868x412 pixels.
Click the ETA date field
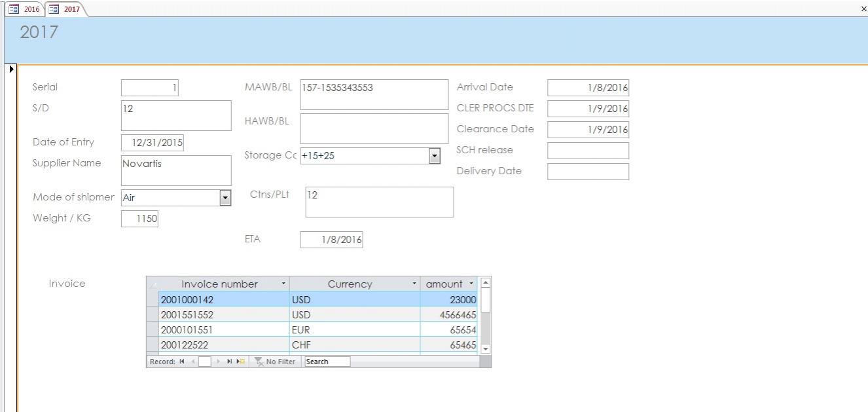331,240
